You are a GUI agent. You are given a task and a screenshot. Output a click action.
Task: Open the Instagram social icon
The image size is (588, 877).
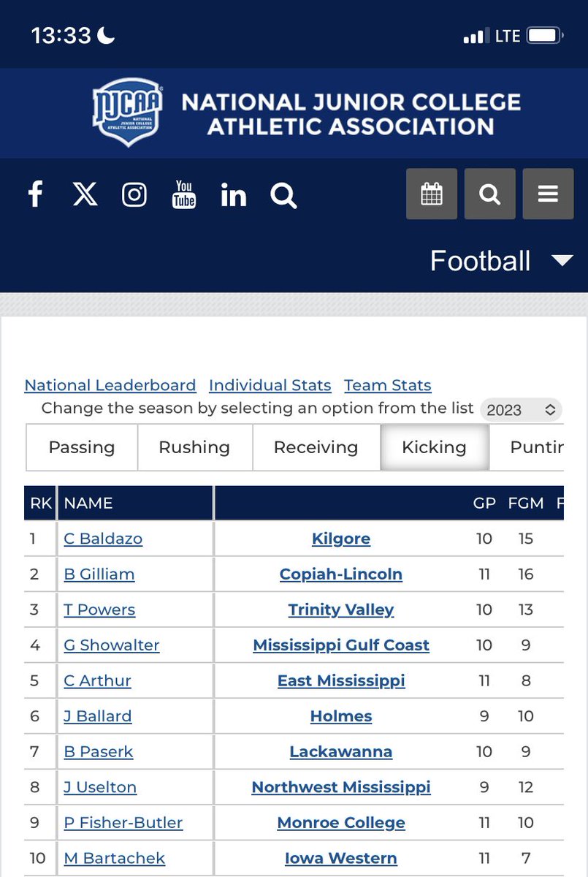pyautogui.click(x=134, y=195)
